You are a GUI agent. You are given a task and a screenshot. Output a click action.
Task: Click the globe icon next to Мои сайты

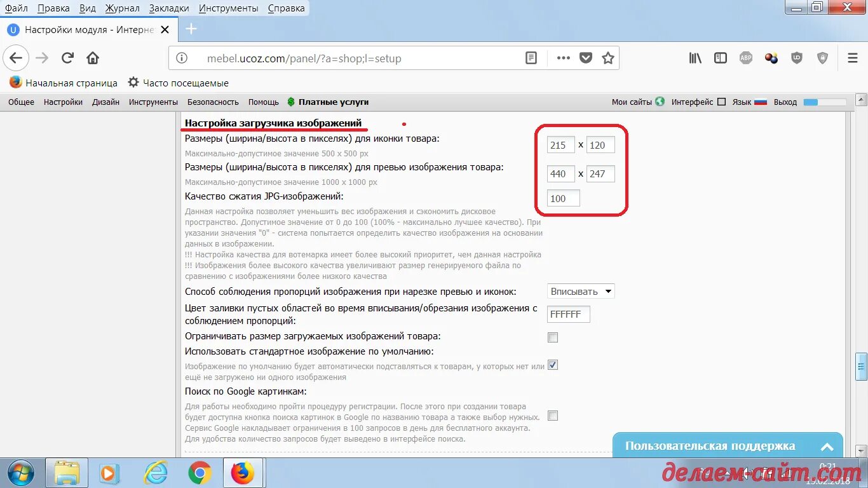tap(660, 102)
